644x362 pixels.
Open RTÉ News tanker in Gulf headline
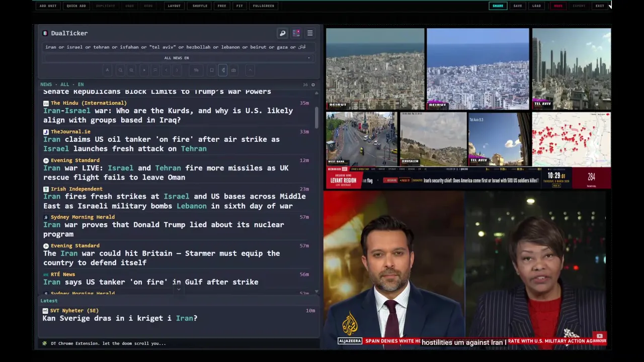[151, 283]
